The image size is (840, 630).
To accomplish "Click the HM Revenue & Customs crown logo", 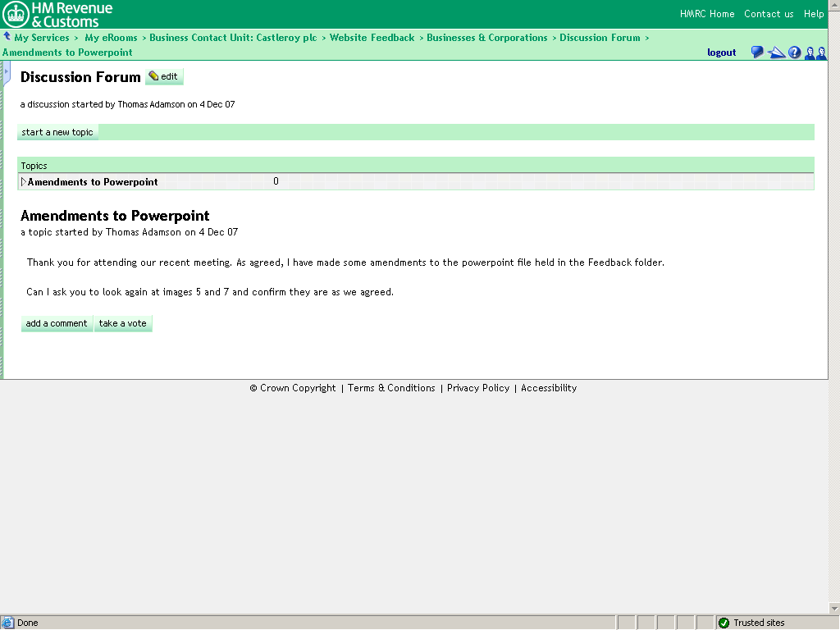I will [x=16, y=14].
